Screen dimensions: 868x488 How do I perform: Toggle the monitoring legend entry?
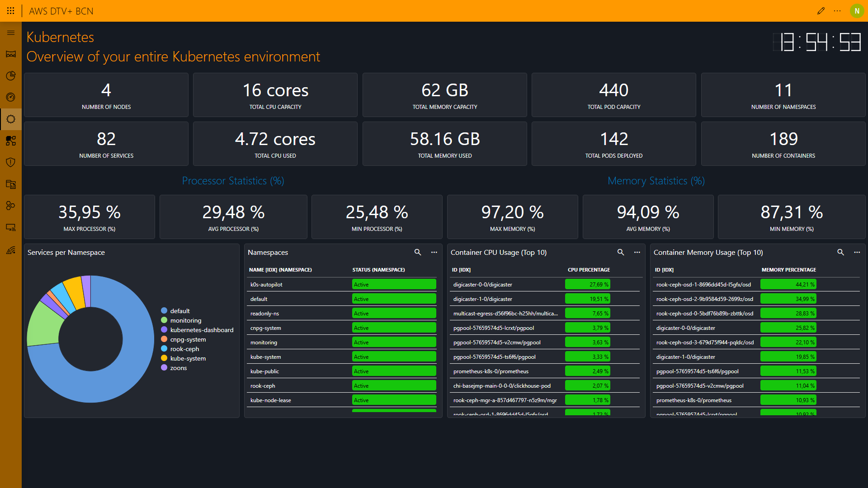click(185, 320)
